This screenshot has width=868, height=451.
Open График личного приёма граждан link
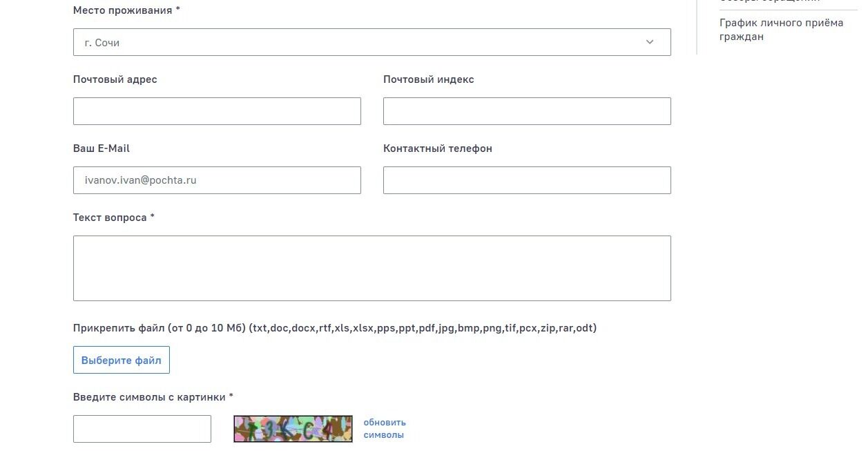(781, 30)
